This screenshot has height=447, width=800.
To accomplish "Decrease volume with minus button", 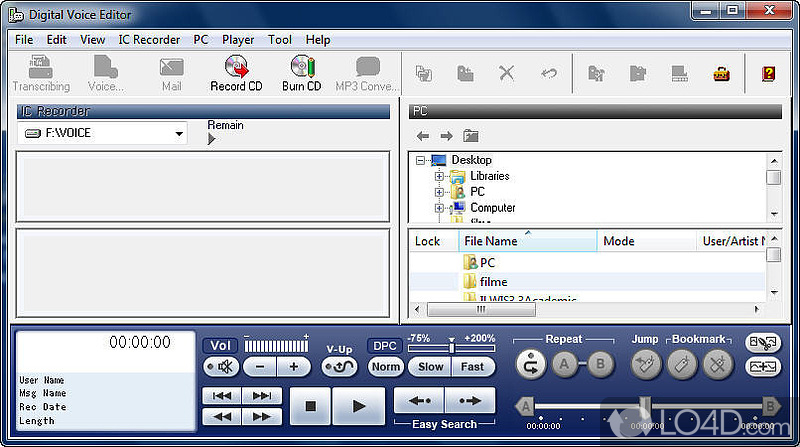I will [260, 366].
